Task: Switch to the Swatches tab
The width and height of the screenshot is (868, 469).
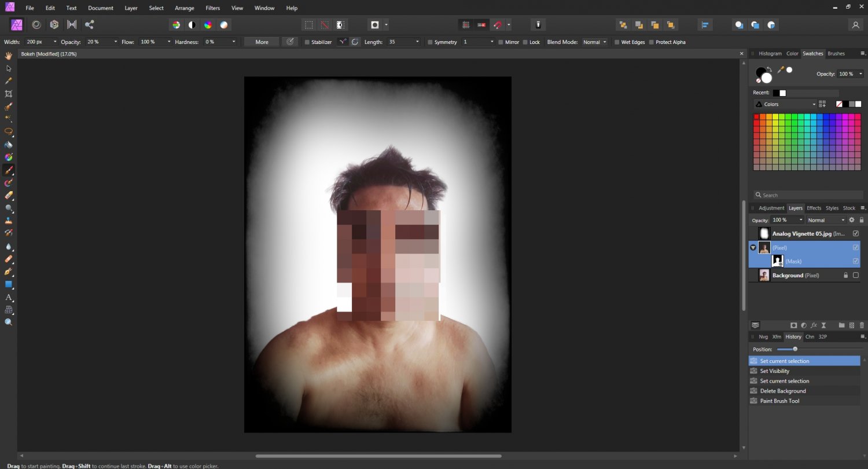Action: tap(812, 53)
